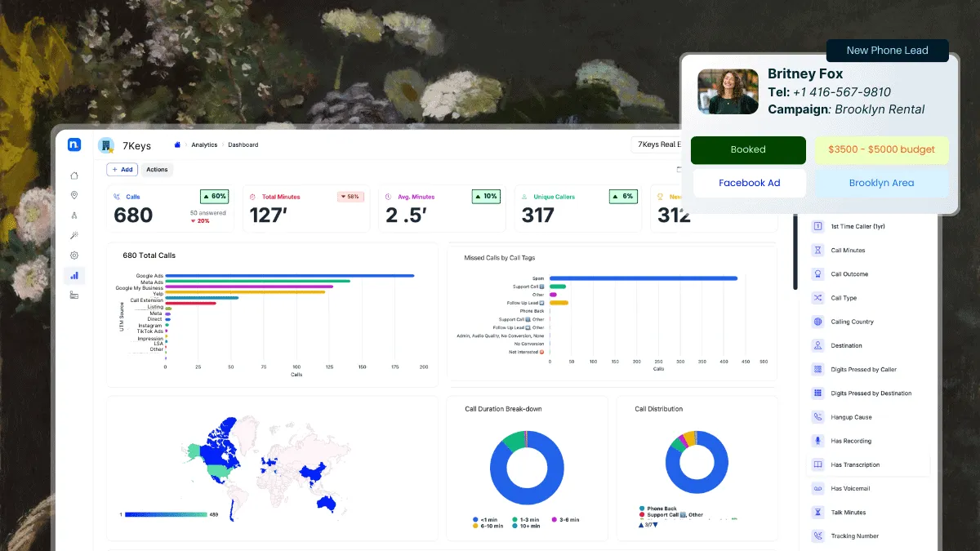Open Analytics in the breadcrumb
Screen dimensions: 980x551
204,144
